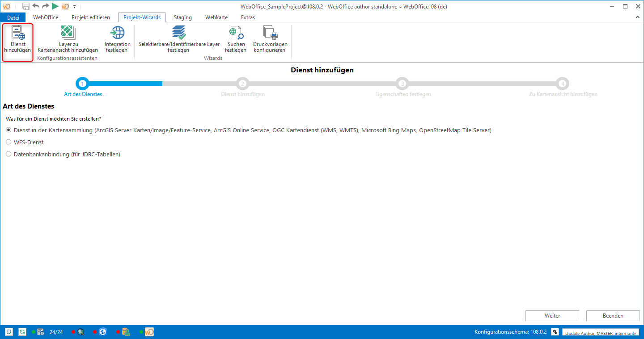Image resolution: width=644 pixels, height=339 pixels.
Task: Click wizard step 2 Dienst hinzufügen marker
Action: (x=242, y=84)
